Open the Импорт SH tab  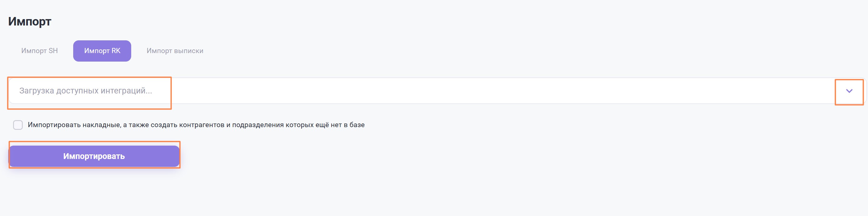(39, 51)
